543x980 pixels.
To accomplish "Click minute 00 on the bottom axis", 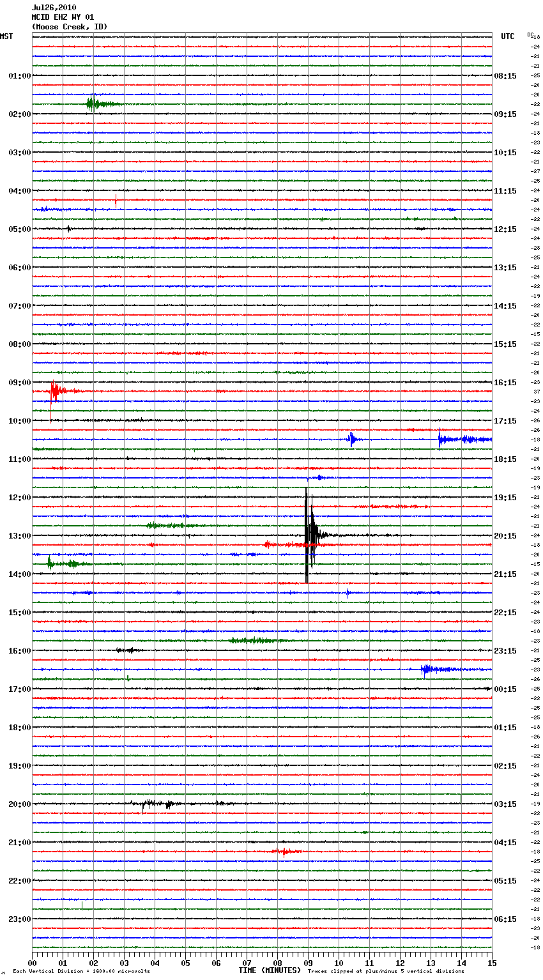I will (x=32, y=963).
